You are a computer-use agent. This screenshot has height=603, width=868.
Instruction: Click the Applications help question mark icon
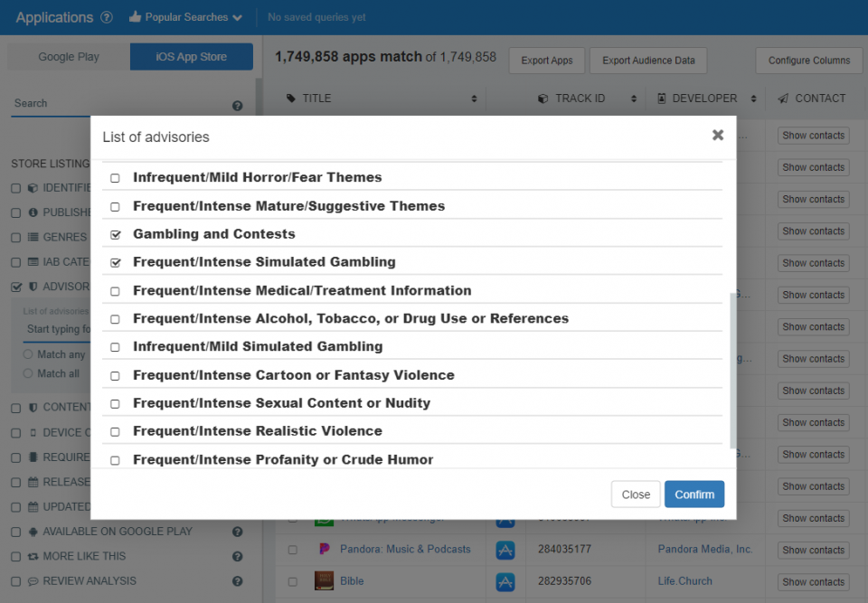[x=107, y=17]
